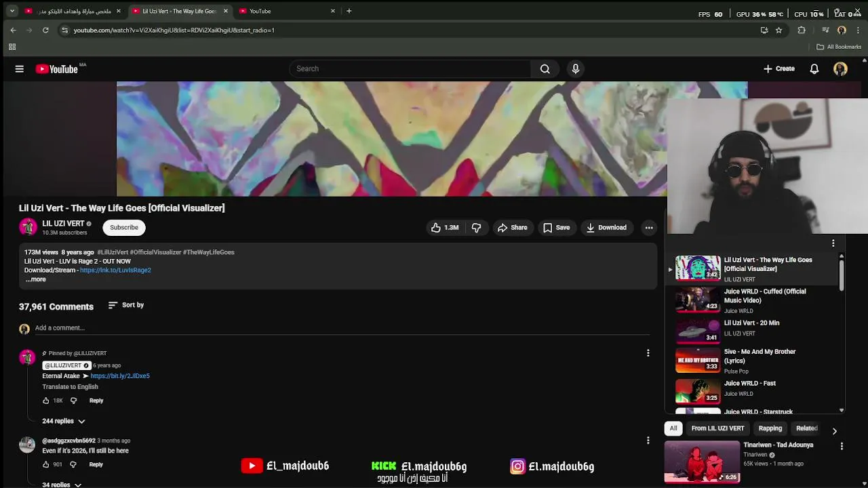Viewport: 868px width, 488px height.
Task: Click the #LilUziVert hashtag
Action: (113, 252)
